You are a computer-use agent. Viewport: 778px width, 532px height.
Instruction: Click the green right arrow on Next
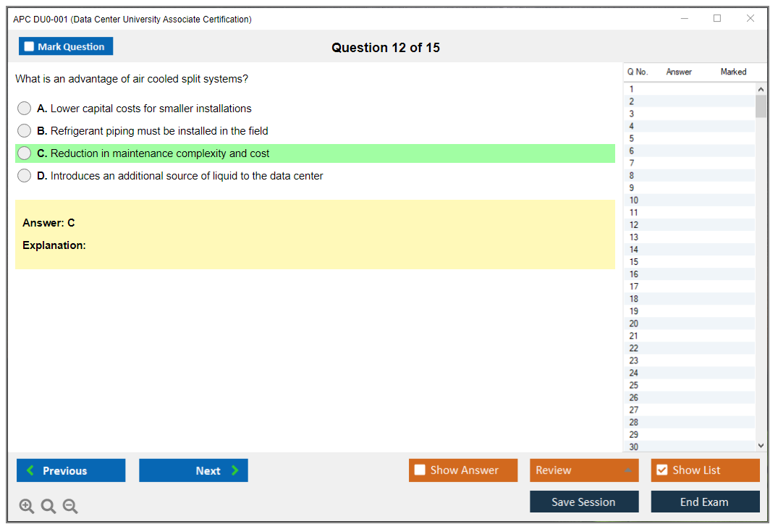[235, 470]
